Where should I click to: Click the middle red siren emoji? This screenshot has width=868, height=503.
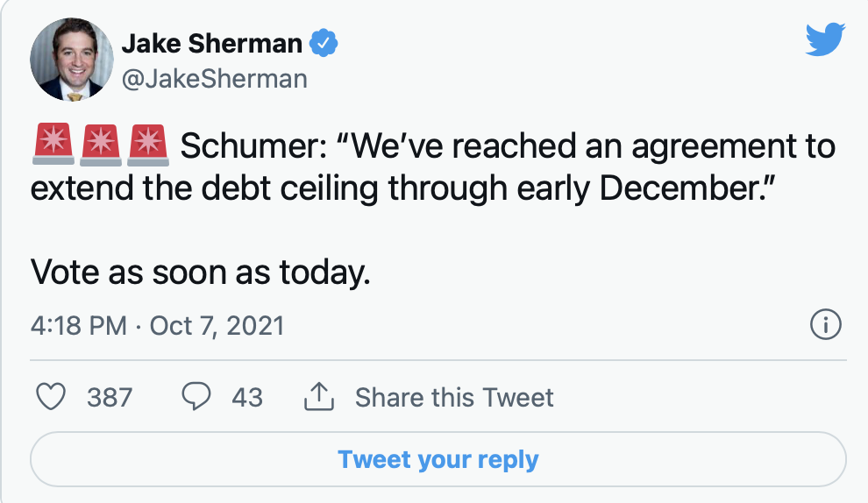coord(100,145)
